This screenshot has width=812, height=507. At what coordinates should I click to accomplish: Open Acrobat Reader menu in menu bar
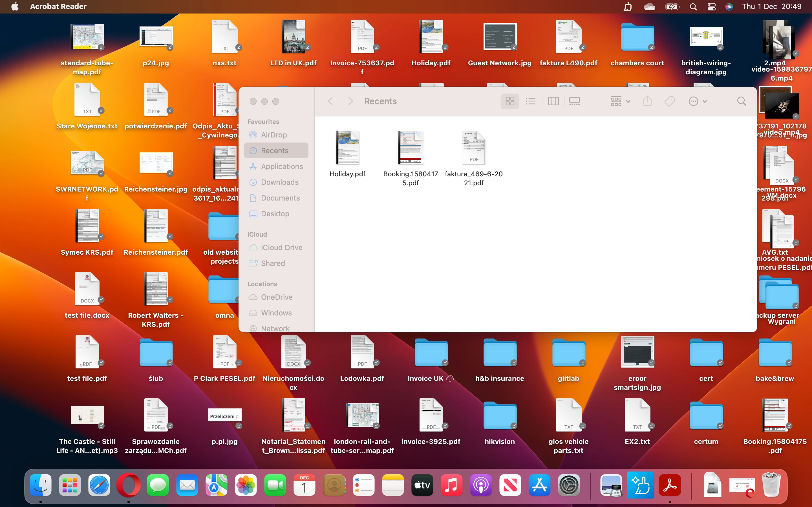click(58, 6)
